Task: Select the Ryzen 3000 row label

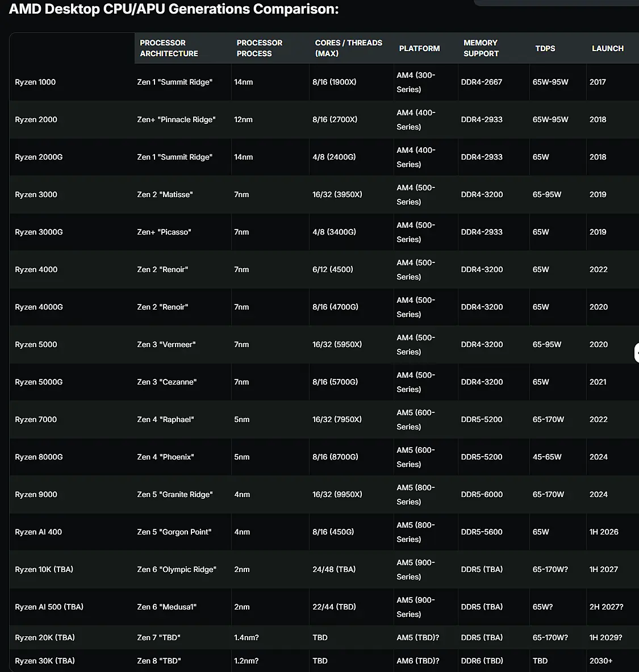Action: [x=36, y=195]
